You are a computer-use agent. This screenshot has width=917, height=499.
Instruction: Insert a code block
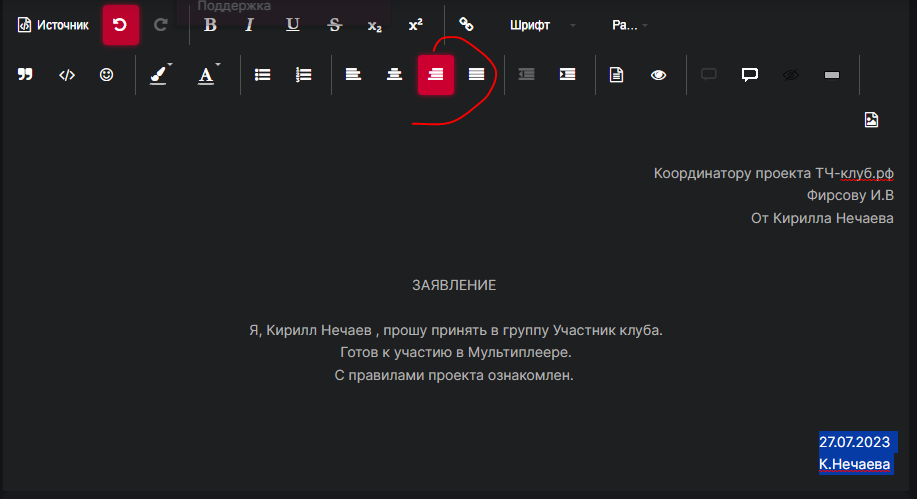point(67,75)
